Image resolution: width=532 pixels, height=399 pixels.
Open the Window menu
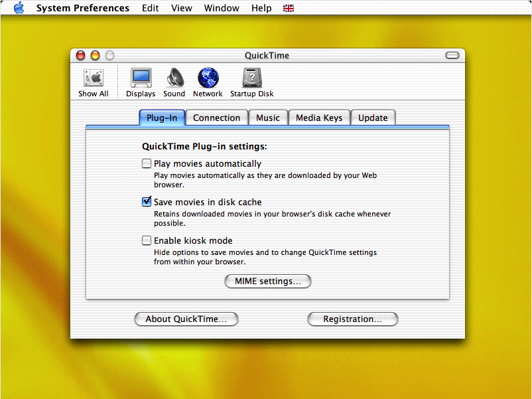tap(222, 8)
